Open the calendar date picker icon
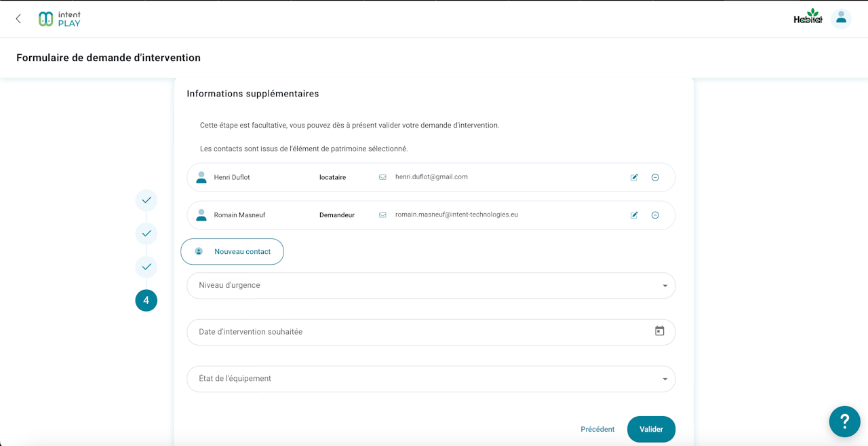Image resolution: width=868 pixels, height=446 pixels. pyautogui.click(x=659, y=331)
